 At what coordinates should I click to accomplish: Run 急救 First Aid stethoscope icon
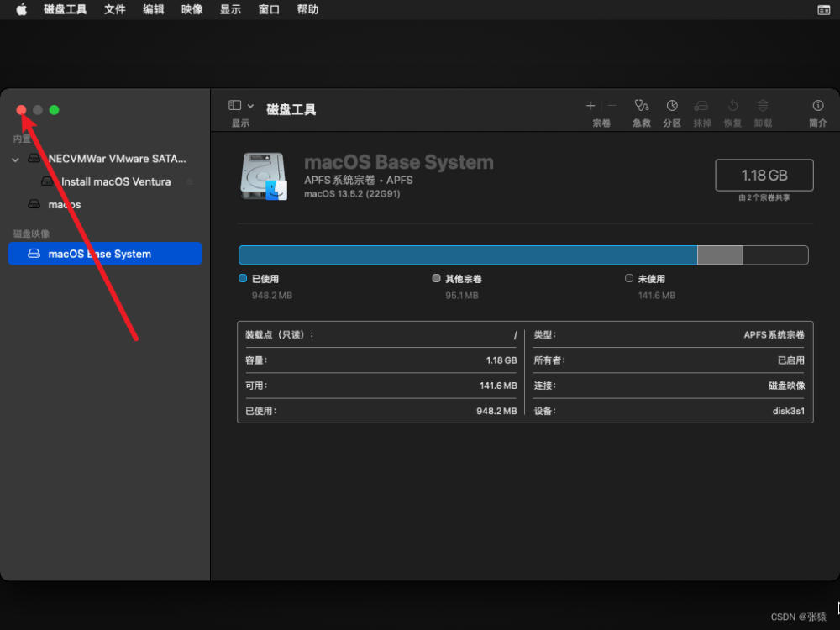[641, 105]
